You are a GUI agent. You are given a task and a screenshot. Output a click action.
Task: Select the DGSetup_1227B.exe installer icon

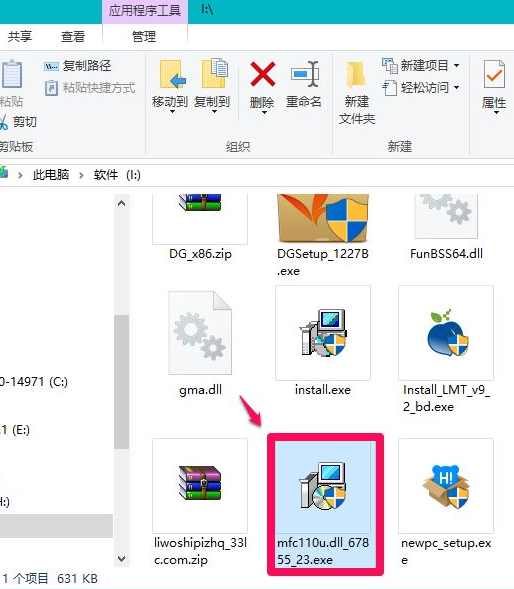tap(323, 218)
